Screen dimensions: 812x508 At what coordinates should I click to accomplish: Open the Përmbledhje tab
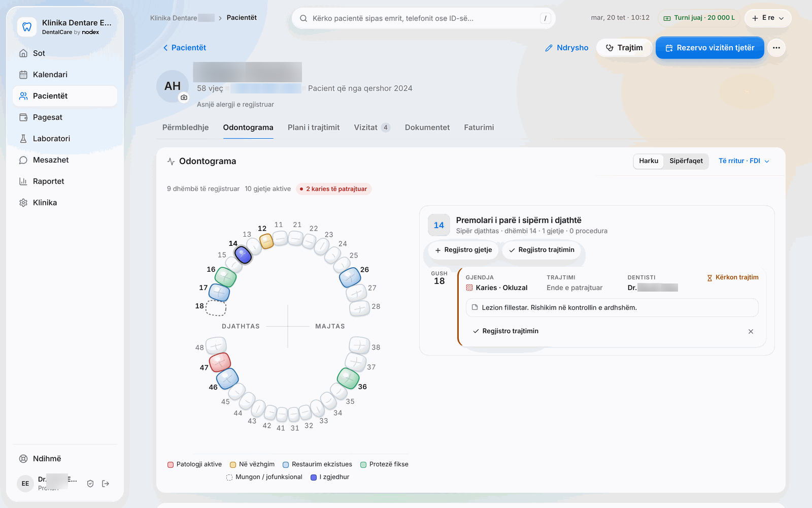(185, 128)
